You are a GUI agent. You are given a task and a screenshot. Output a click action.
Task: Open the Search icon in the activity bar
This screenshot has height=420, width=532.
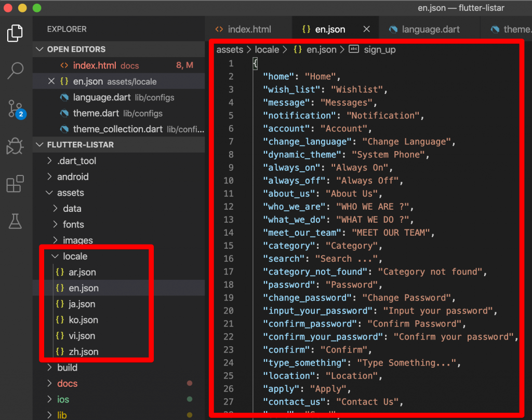click(16, 70)
